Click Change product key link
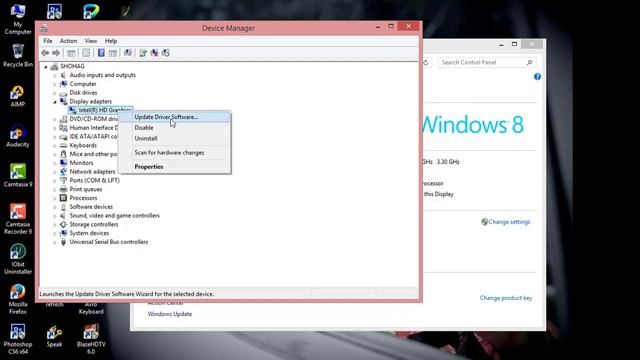 pos(506,298)
